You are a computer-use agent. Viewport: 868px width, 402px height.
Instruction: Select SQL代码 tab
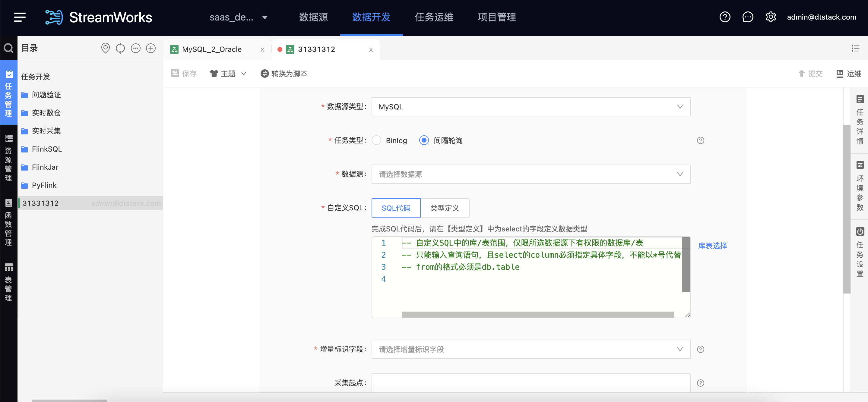396,208
